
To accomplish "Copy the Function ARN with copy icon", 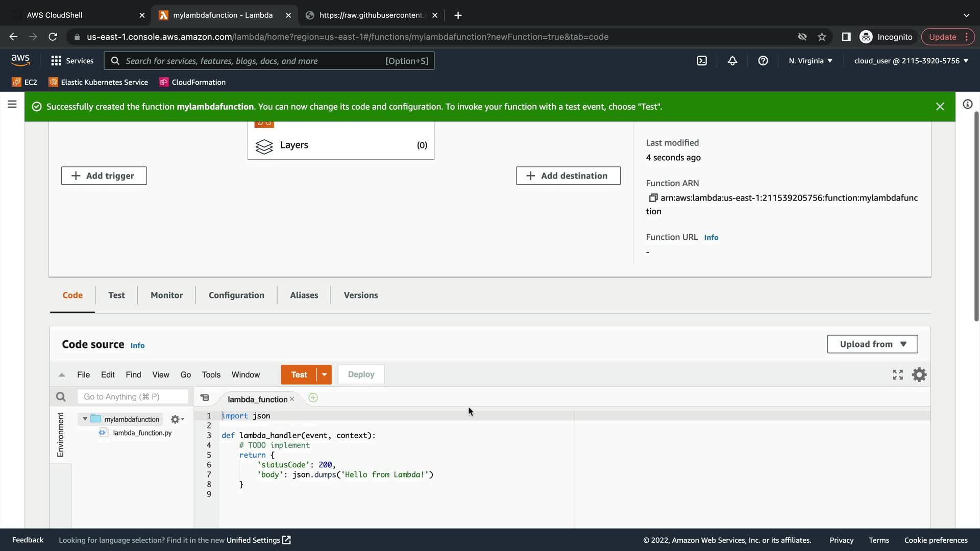I will point(653,198).
